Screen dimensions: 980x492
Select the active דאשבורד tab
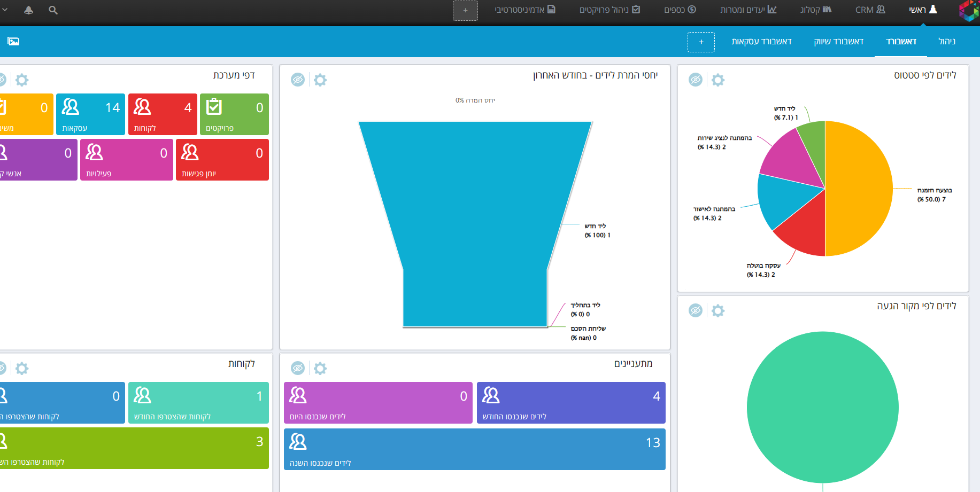[x=901, y=41]
